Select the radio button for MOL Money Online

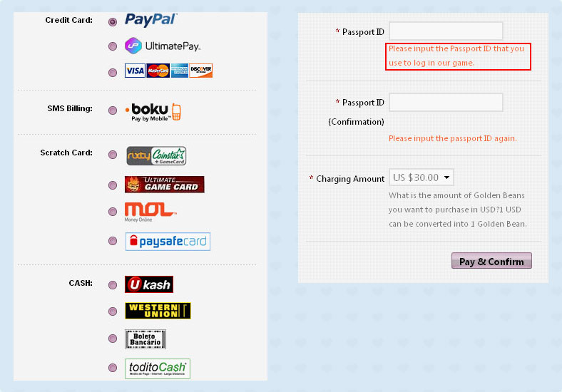point(113,212)
